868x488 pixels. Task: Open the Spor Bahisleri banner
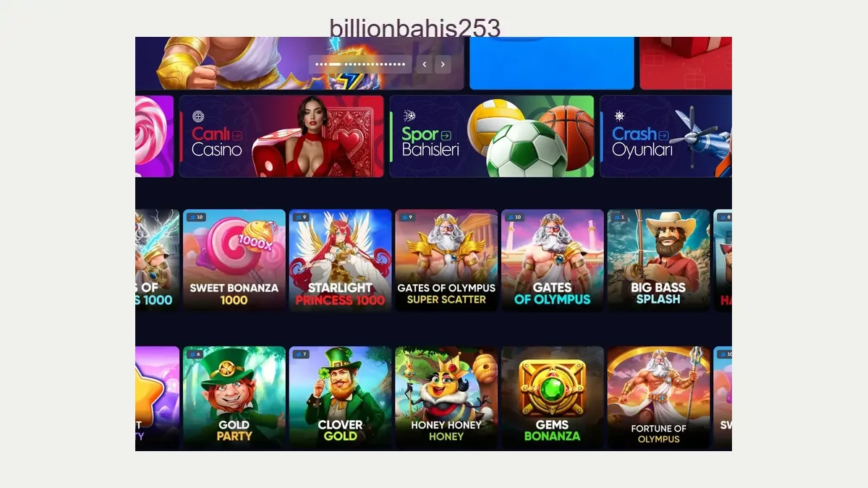[492, 136]
